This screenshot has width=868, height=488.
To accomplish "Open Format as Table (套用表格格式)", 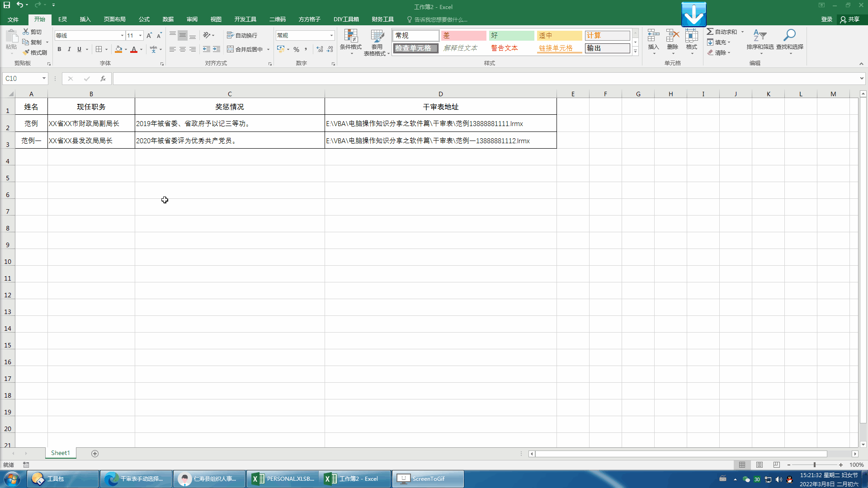I will [x=377, y=42].
